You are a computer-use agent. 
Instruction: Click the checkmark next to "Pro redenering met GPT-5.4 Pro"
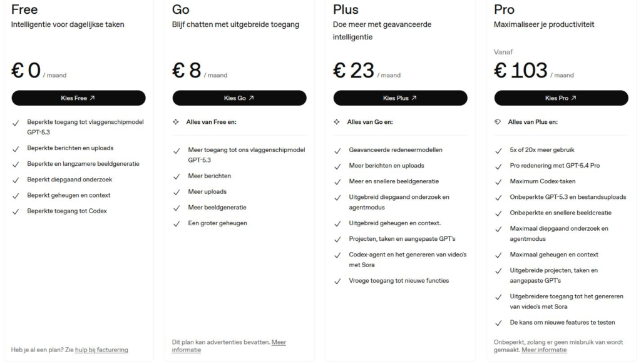point(498,166)
